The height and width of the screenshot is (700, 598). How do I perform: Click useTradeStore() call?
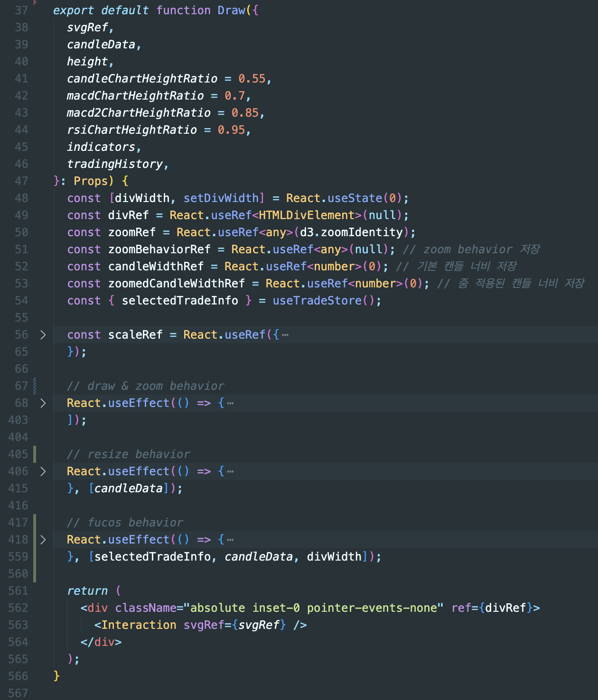point(324,301)
